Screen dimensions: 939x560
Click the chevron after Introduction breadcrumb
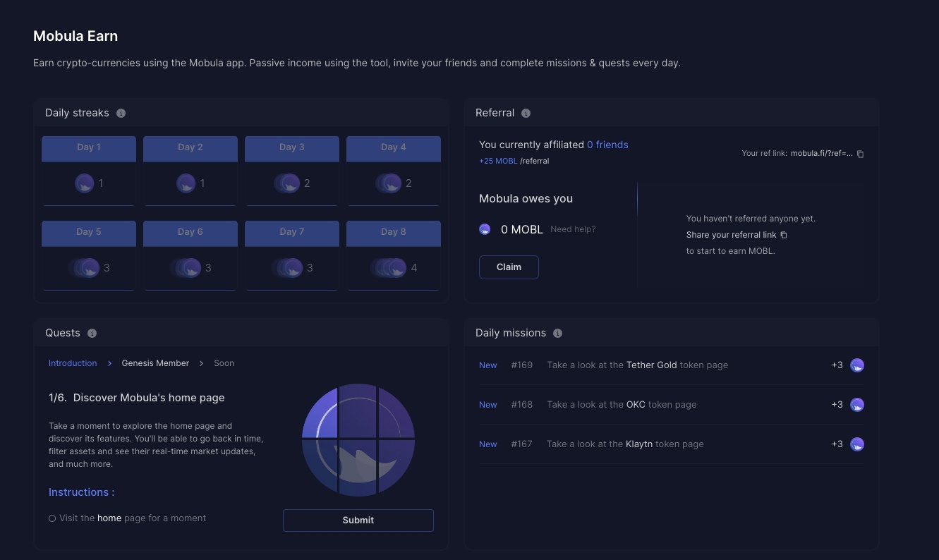(109, 363)
